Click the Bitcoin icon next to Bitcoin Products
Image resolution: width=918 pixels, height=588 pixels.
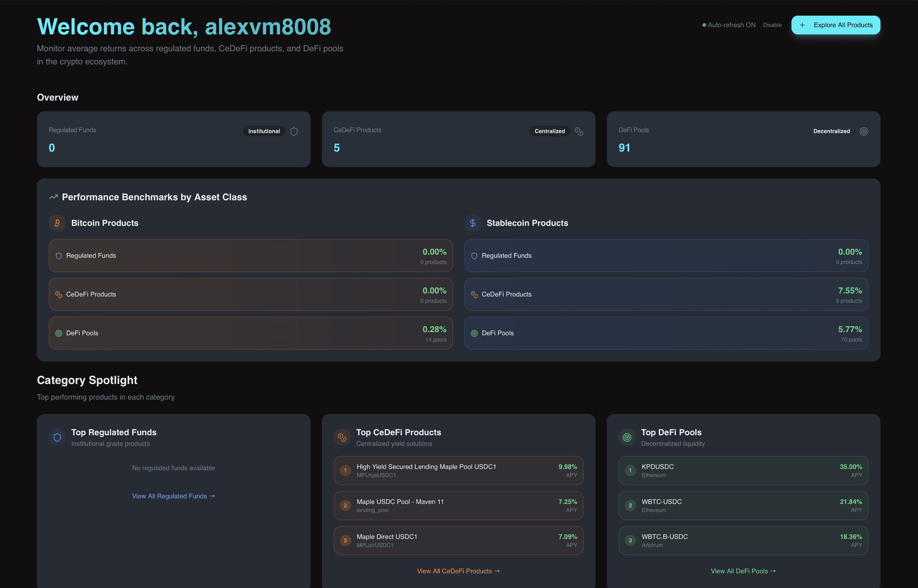coord(57,223)
